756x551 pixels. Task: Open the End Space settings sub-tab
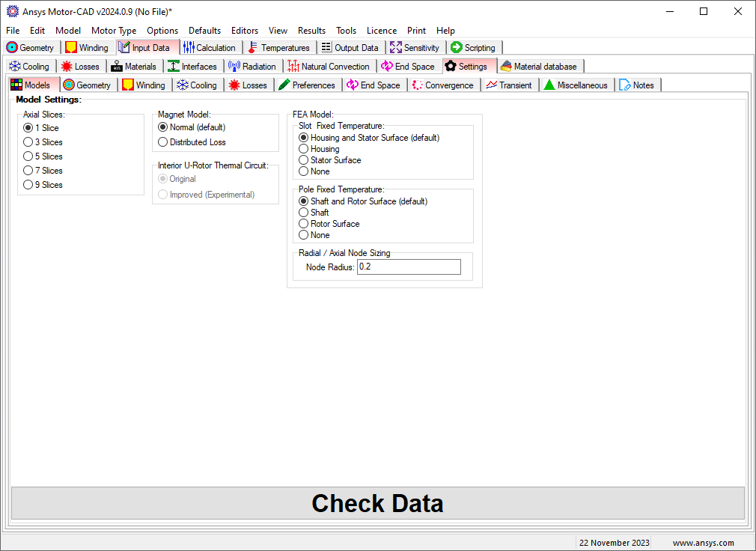click(374, 85)
